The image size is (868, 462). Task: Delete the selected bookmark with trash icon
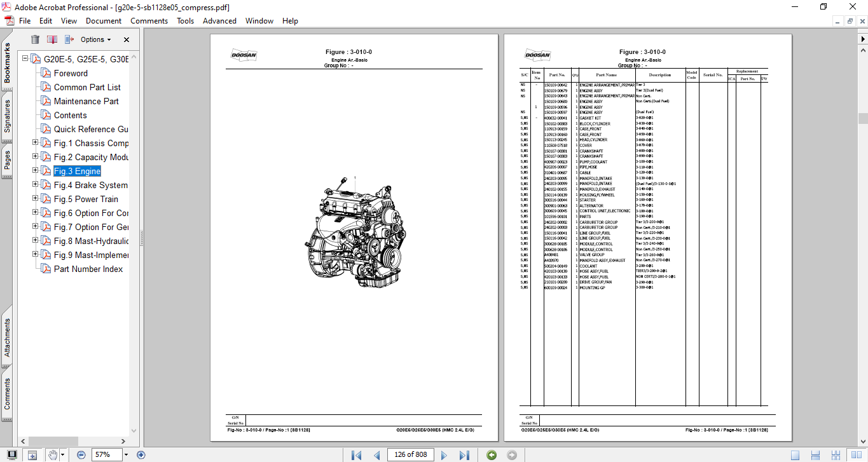[35, 39]
